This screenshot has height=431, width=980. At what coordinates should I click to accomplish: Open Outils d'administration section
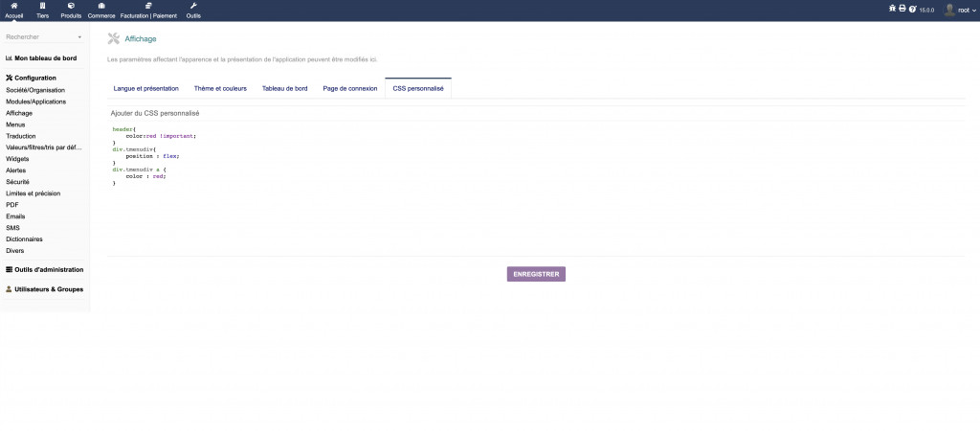point(49,269)
